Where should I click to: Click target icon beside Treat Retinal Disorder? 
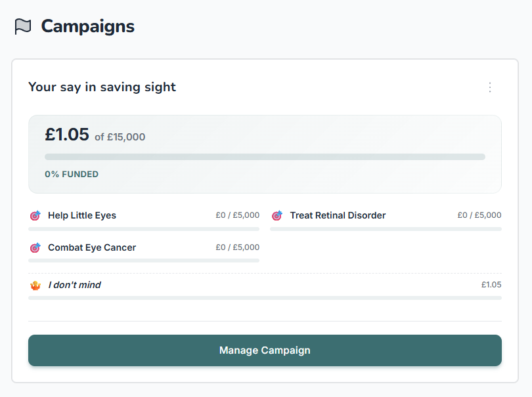pos(277,215)
